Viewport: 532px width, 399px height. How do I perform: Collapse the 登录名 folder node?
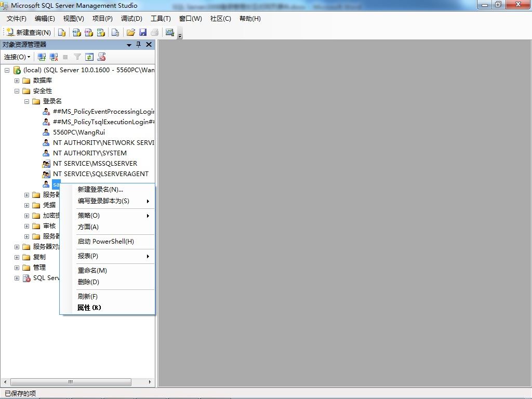coord(26,101)
